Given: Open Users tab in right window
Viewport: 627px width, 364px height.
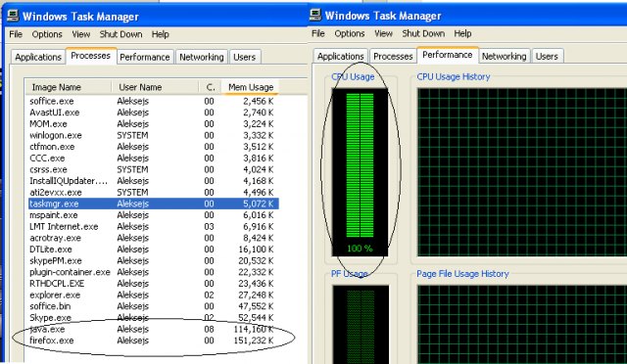Looking at the screenshot, I should click(x=547, y=57).
